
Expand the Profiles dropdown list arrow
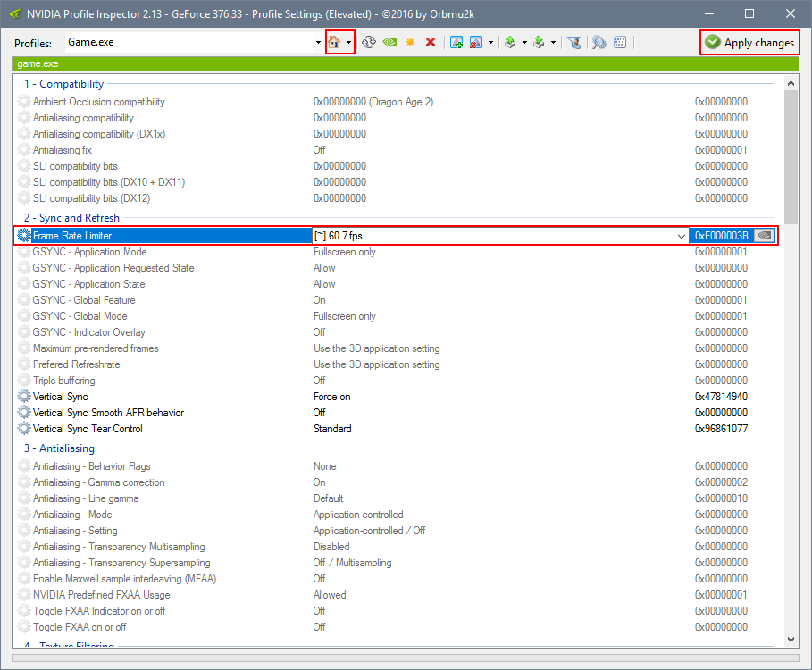pyautogui.click(x=318, y=43)
